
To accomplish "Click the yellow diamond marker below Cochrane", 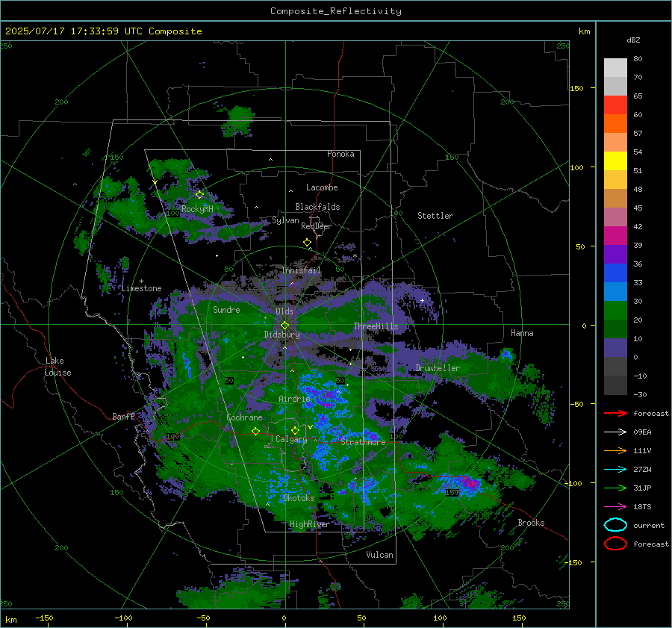I will coord(255,431).
